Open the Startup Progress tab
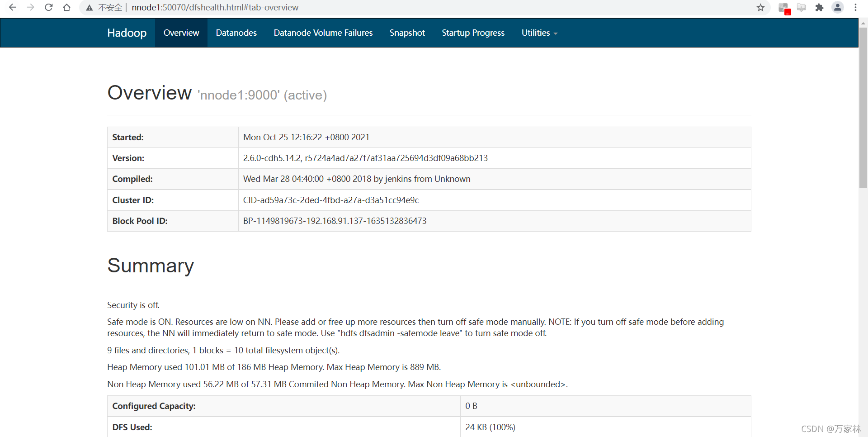The height and width of the screenshot is (437, 868). click(x=473, y=33)
